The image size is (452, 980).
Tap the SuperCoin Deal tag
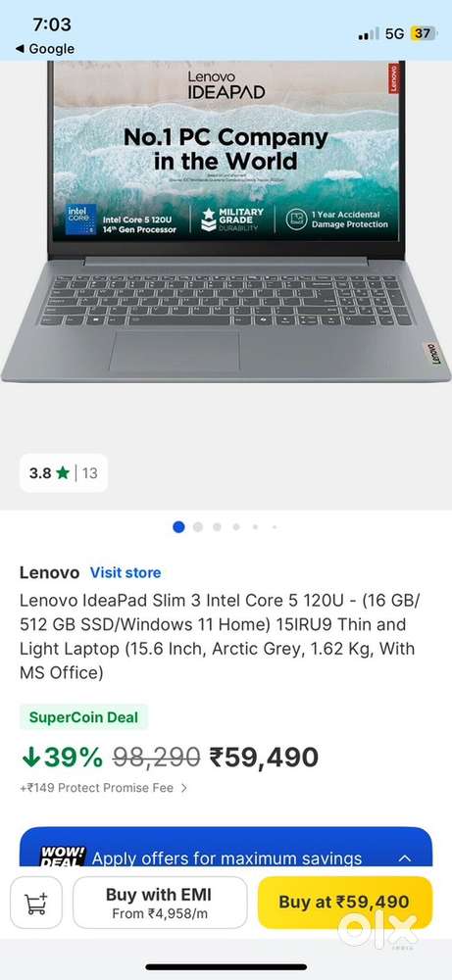pos(83,717)
